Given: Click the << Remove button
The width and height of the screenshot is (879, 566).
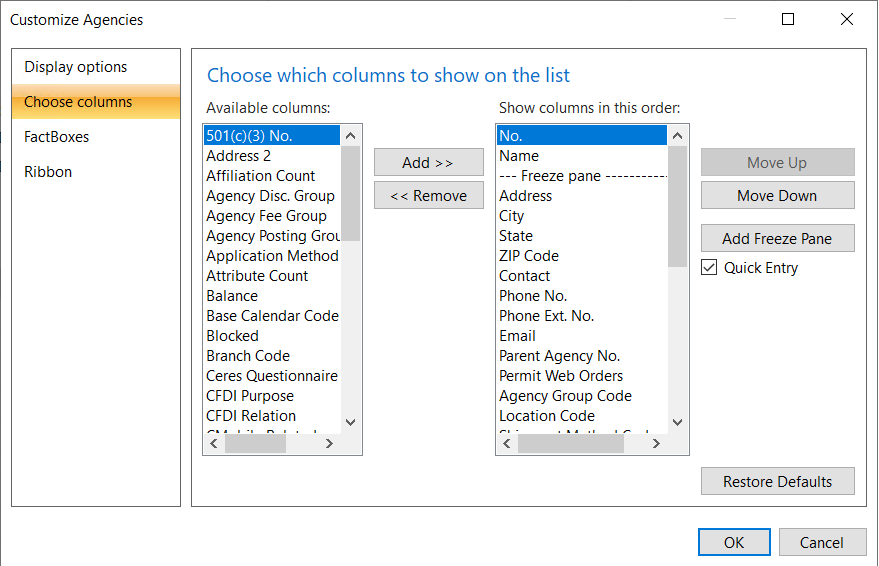Looking at the screenshot, I should click(x=428, y=196).
